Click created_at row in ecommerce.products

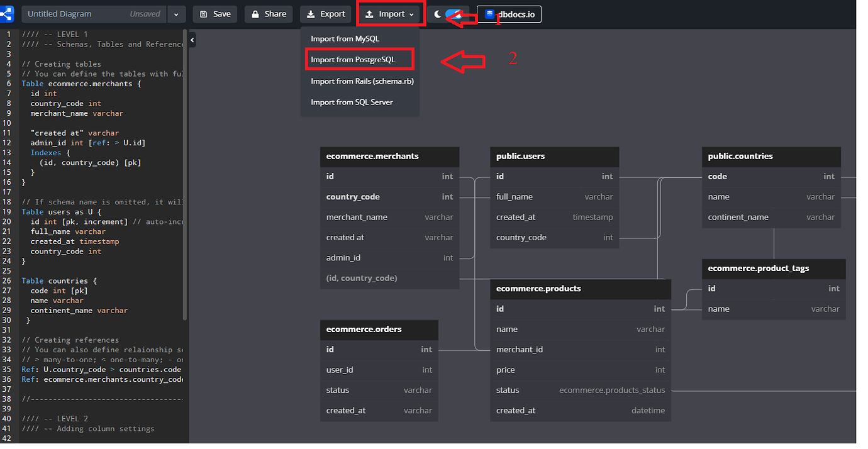581,411
